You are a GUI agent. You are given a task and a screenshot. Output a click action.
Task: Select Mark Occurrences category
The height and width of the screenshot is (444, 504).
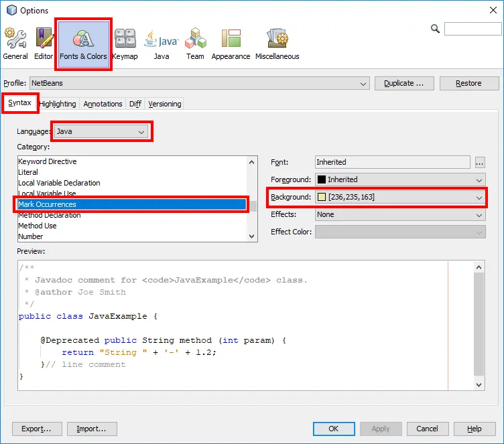coord(132,204)
